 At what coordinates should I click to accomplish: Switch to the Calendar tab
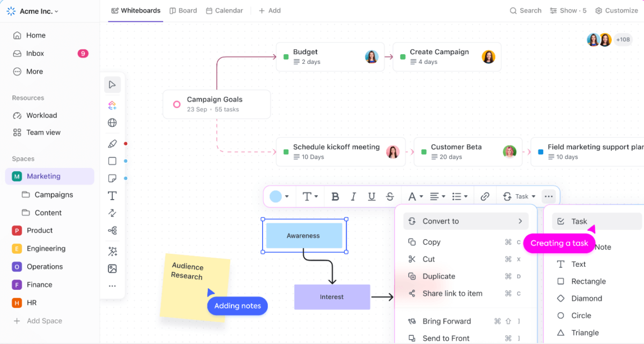click(x=224, y=11)
